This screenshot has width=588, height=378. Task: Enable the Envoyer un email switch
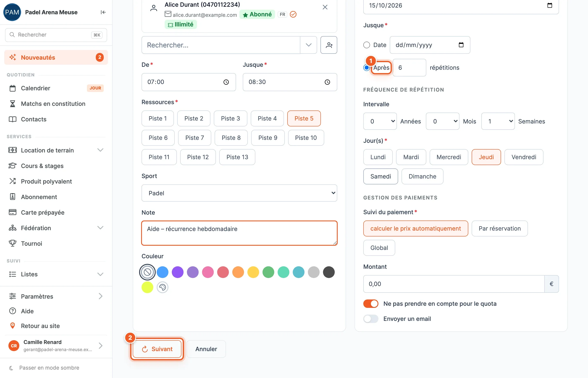pos(371,319)
